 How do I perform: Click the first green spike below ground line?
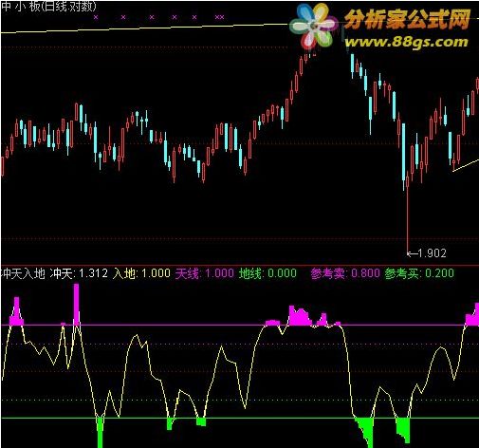coord(101,433)
